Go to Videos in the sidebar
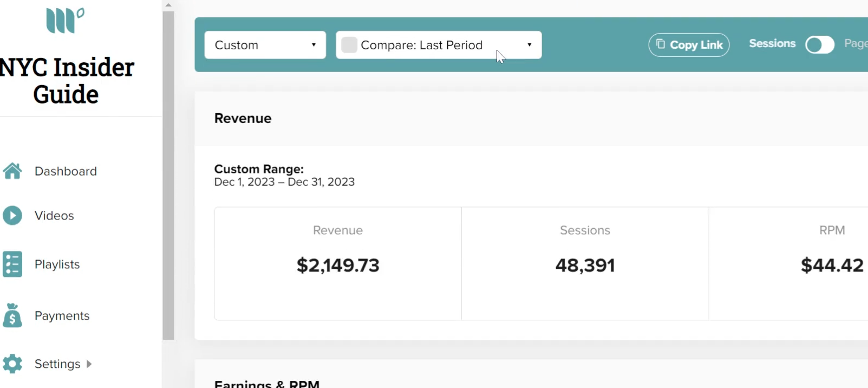 point(54,216)
